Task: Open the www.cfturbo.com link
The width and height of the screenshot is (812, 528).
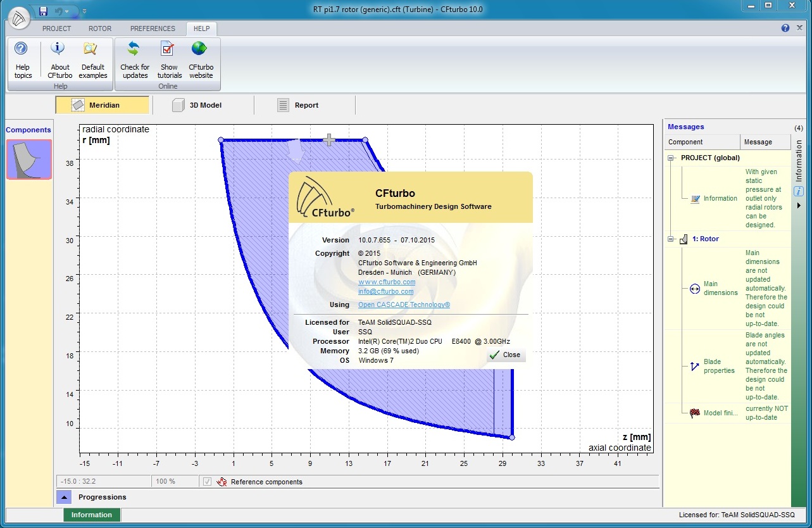Action: pyautogui.click(x=387, y=282)
